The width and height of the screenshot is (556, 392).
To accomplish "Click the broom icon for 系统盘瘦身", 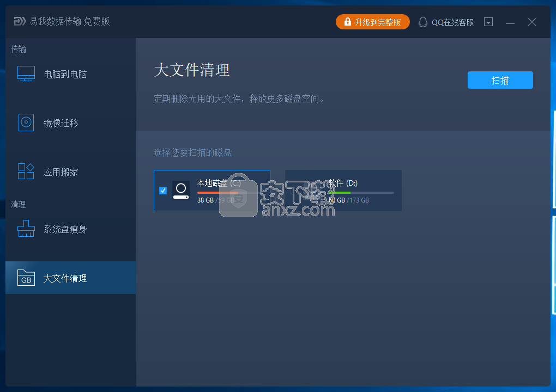I will click(26, 229).
